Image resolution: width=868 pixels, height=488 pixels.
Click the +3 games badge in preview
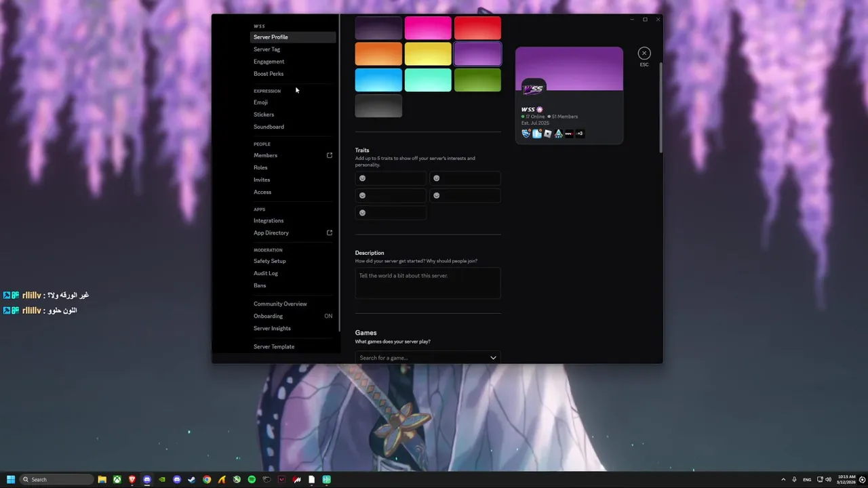tap(580, 134)
